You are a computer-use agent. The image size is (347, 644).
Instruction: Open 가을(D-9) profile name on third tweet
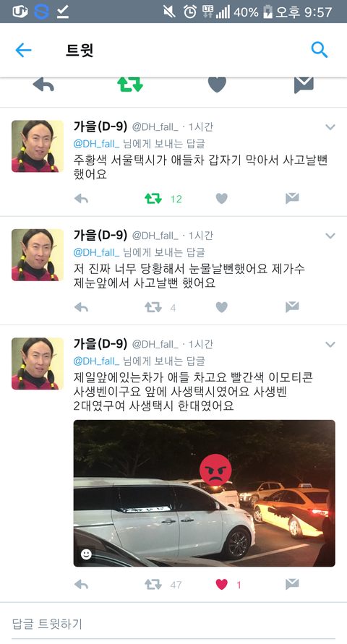click(100, 343)
